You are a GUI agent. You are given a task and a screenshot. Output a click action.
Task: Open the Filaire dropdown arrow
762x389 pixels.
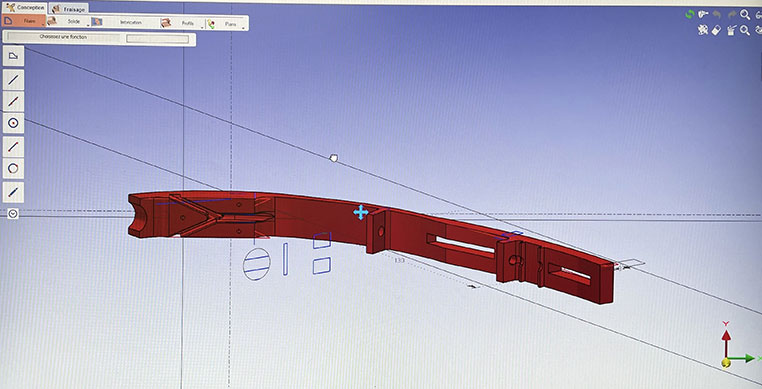pyautogui.click(x=43, y=24)
